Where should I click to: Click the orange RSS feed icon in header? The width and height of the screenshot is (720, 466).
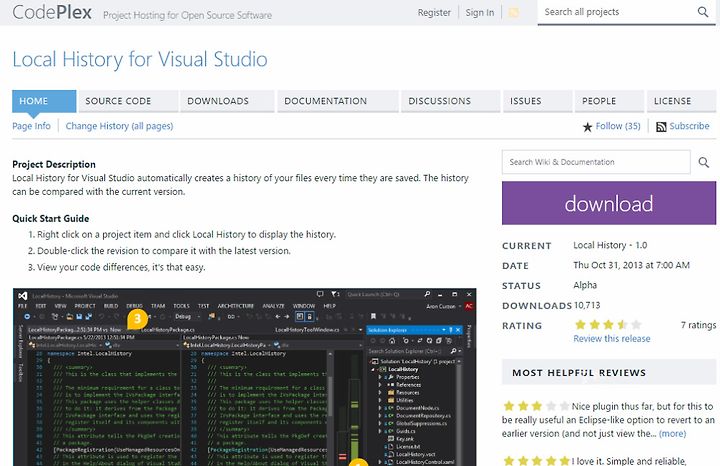pos(514,13)
